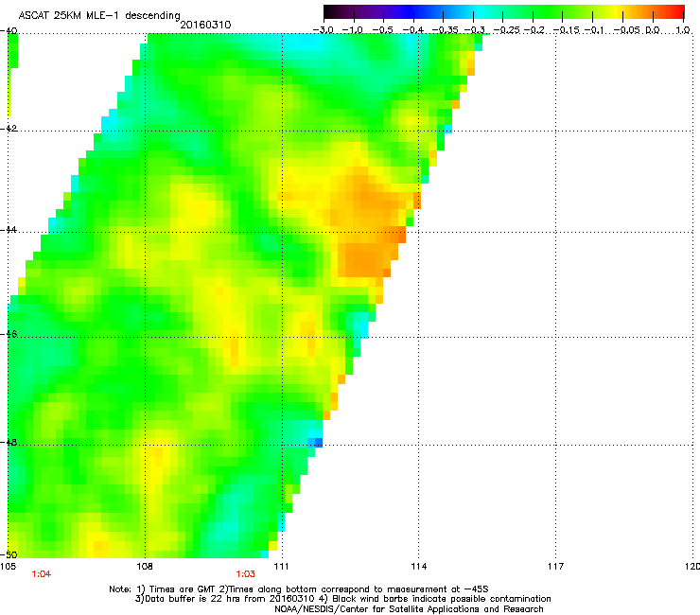Click the red 1:03 time stamp

point(245,574)
